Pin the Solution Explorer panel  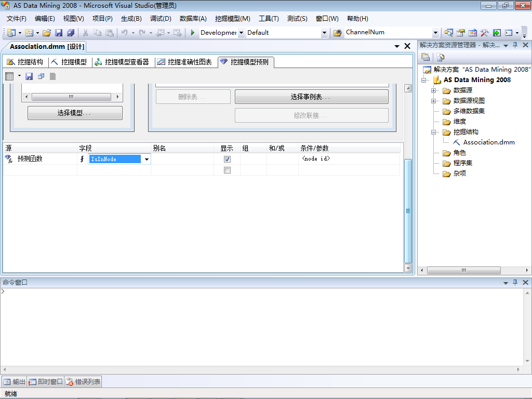tap(515, 45)
